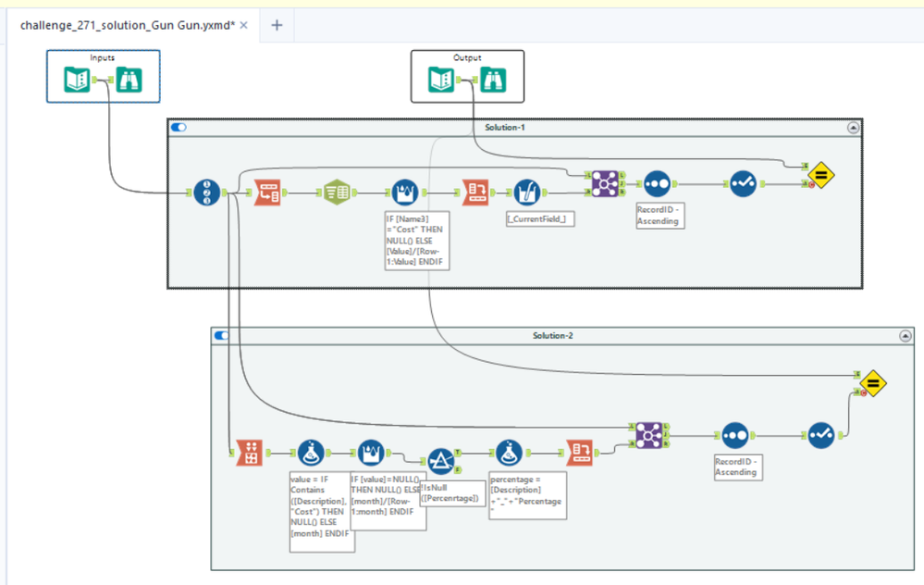Close the challenge_271_solution workflow tab
The width and height of the screenshot is (924, 585).
pyautogui.click(x=244, y=25)
